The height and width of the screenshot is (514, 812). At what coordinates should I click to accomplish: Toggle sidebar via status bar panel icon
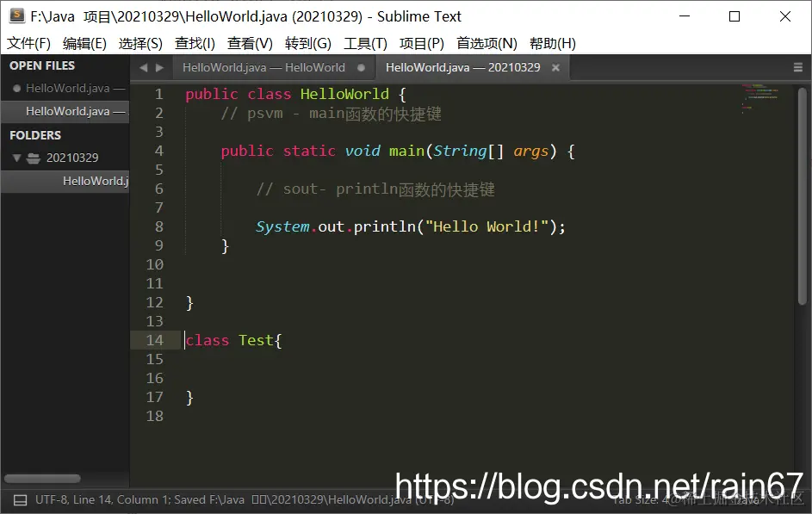tap(20, 500)
